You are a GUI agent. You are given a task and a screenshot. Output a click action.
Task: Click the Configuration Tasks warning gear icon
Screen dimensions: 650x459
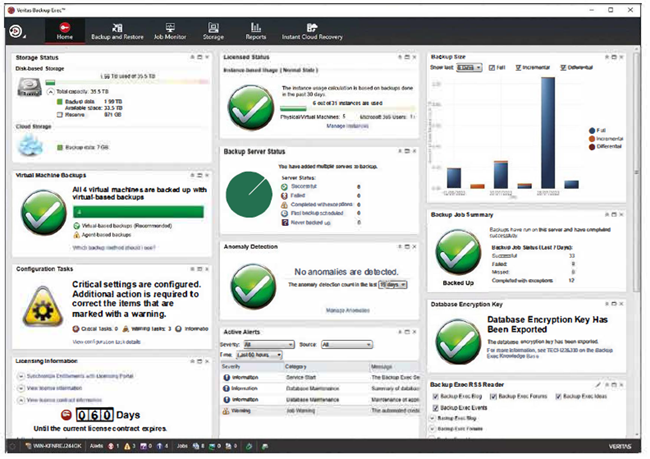pos(43,306)
